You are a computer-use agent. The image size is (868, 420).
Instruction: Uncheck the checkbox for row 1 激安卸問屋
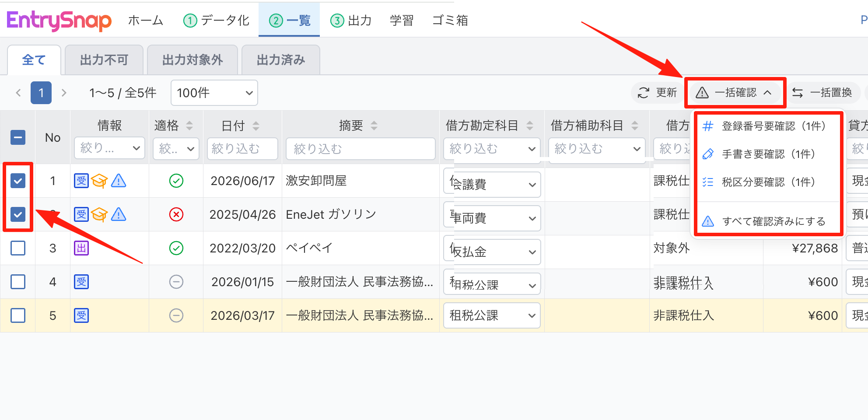18,181
